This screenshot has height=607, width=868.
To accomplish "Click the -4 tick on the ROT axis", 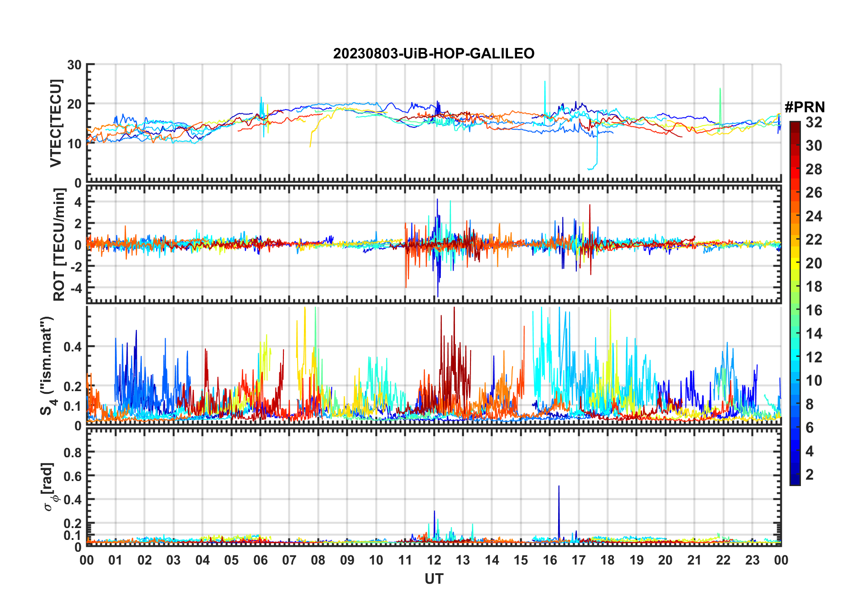I will pos(75,288).
